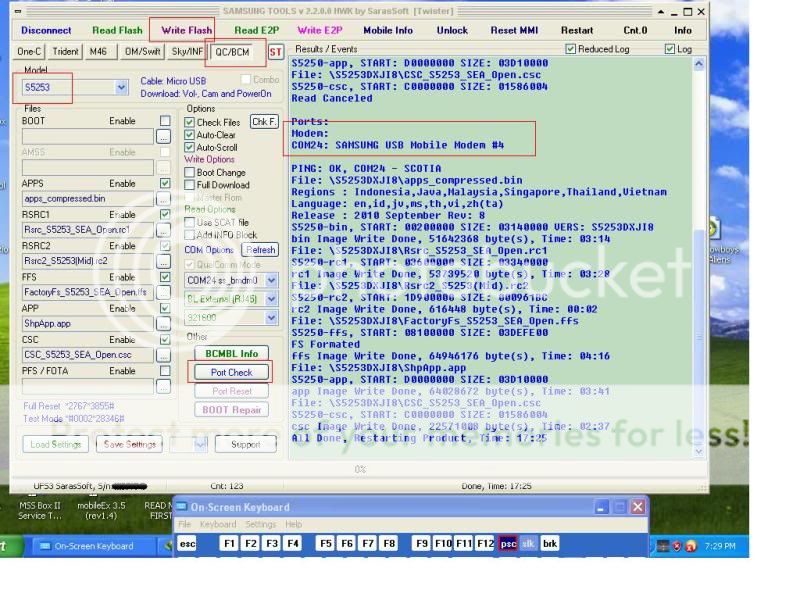
Task: Click the results log scroll up arrow
Action: (699, 64)
